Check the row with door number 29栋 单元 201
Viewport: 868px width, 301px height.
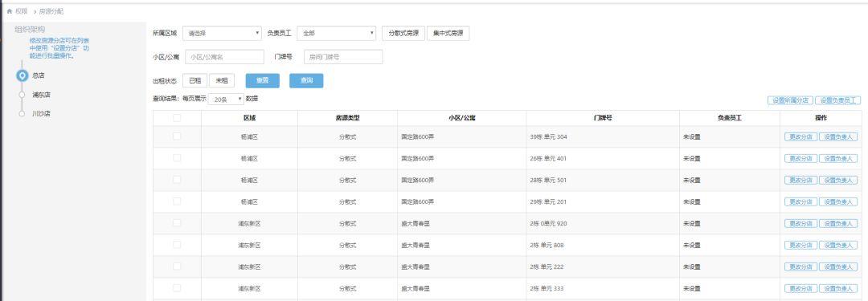click(x=177, y=201)
